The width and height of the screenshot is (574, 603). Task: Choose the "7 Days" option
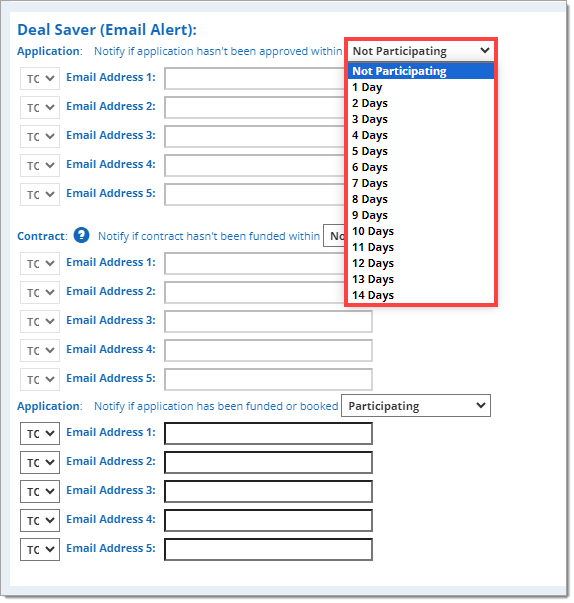[421, 183]
